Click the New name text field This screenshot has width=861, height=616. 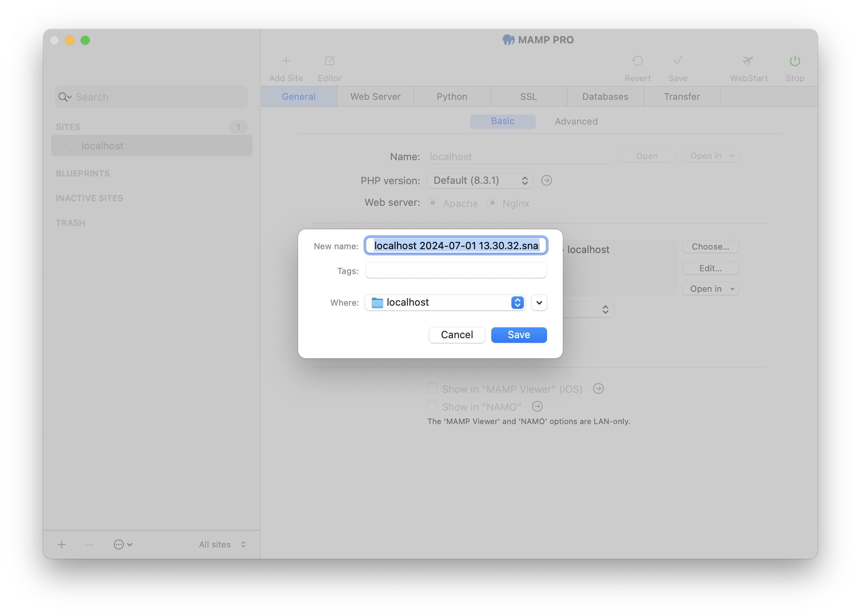(x=456, y=246)
